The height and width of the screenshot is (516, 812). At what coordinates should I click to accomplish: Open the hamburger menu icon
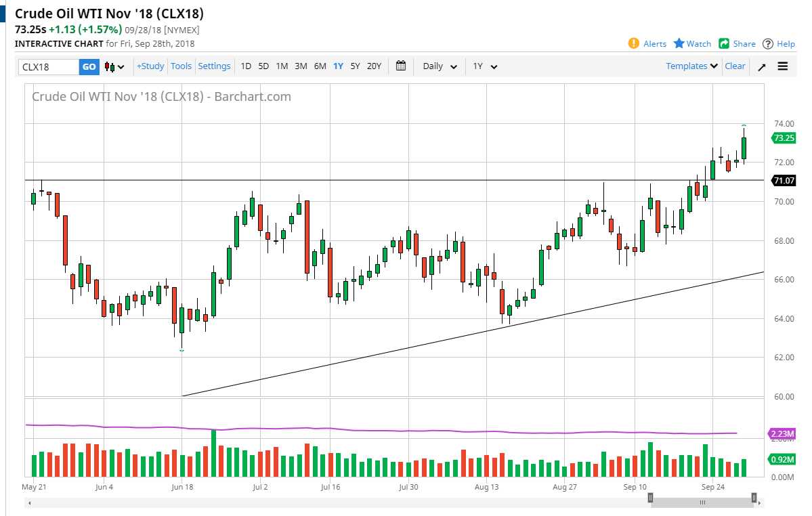tap(783, 66)
